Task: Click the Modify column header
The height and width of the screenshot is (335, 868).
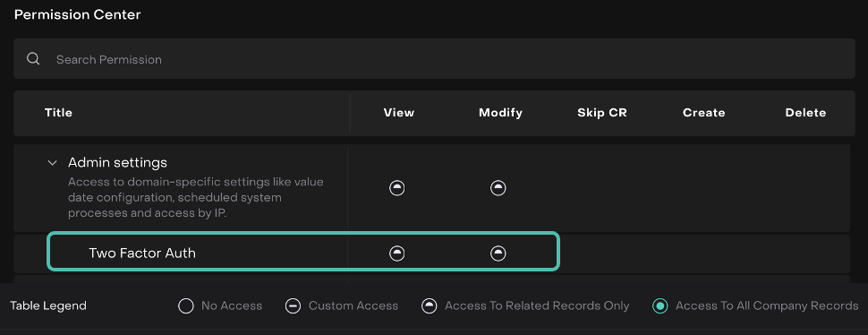Action: 500,113
